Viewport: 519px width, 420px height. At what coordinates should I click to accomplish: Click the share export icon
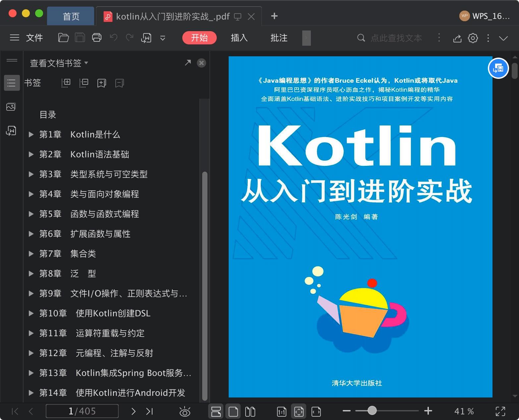coord(457,38)
